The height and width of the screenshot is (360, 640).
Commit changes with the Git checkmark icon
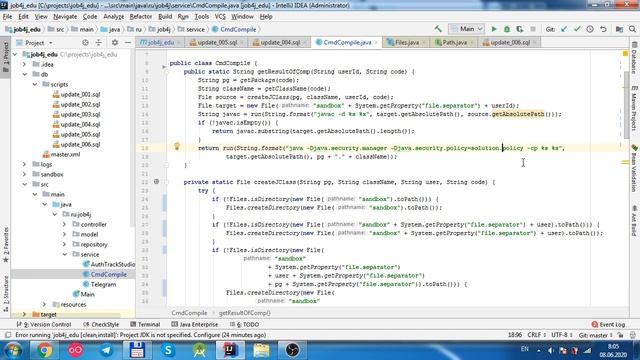(x=577, y=29)
